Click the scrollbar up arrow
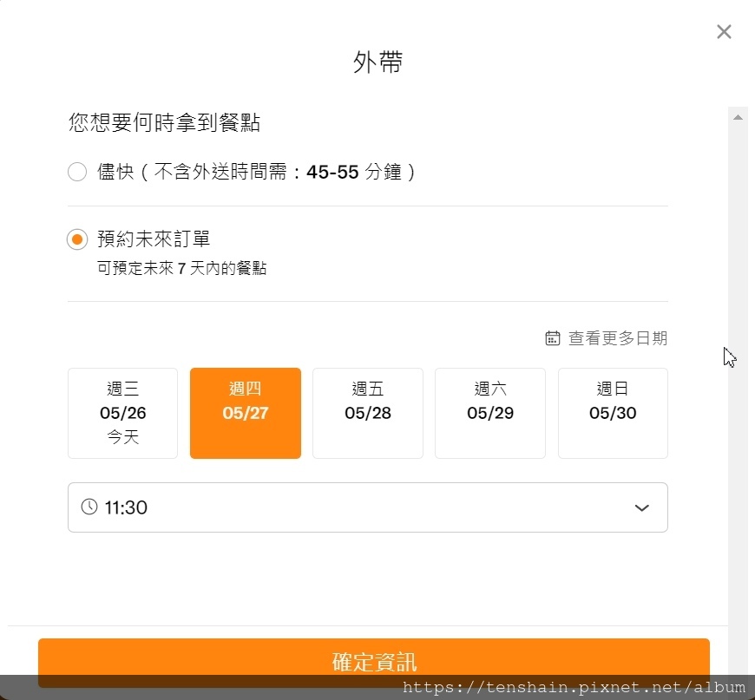The width and height of the screenshot is (755, 700). point(738,116)
